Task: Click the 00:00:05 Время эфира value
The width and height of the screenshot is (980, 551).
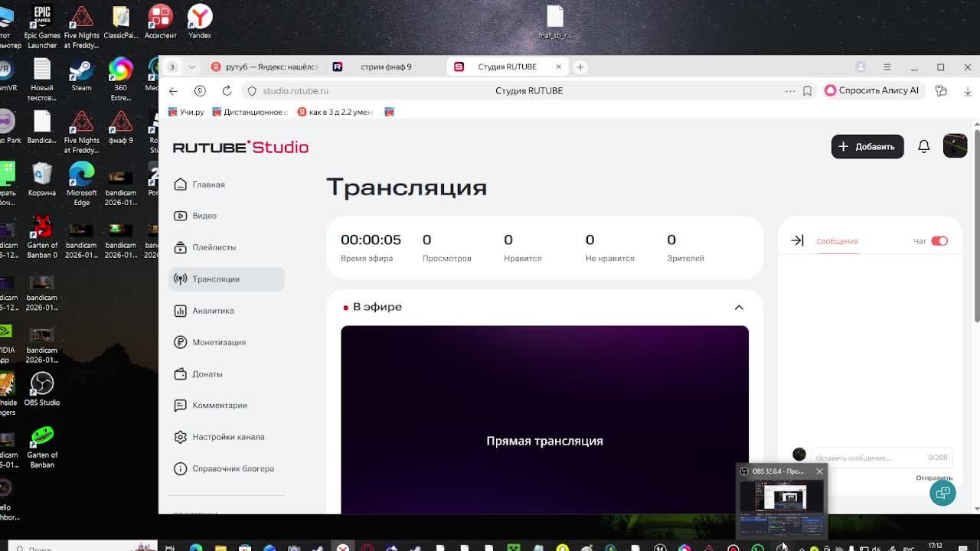Action: tap(371, 240)
